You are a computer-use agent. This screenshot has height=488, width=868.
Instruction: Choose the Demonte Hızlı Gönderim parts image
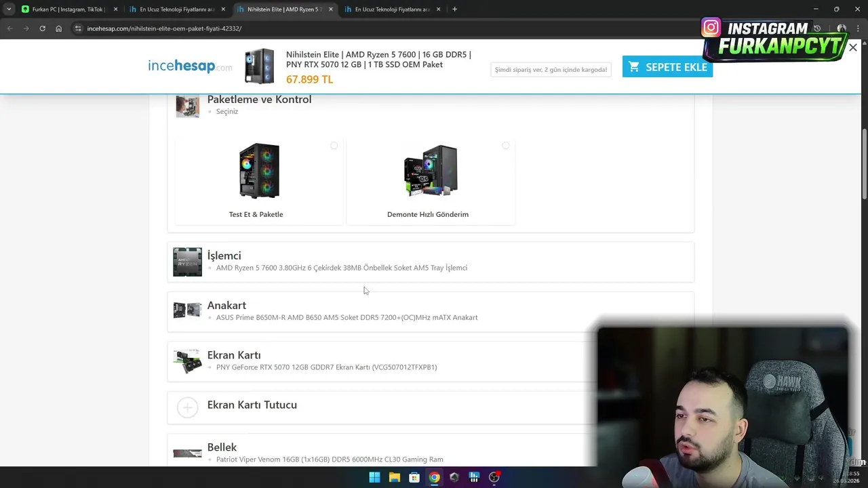(x=431, y=171)
